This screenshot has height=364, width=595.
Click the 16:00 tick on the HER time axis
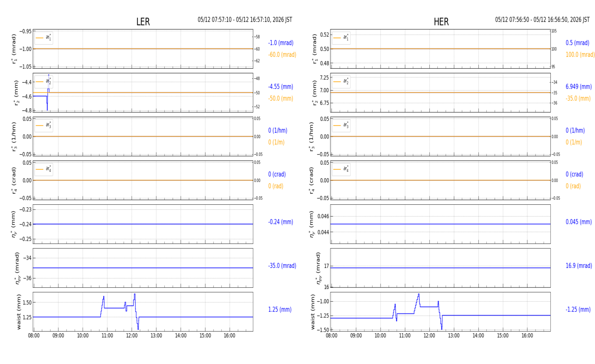tap(527, 336)
